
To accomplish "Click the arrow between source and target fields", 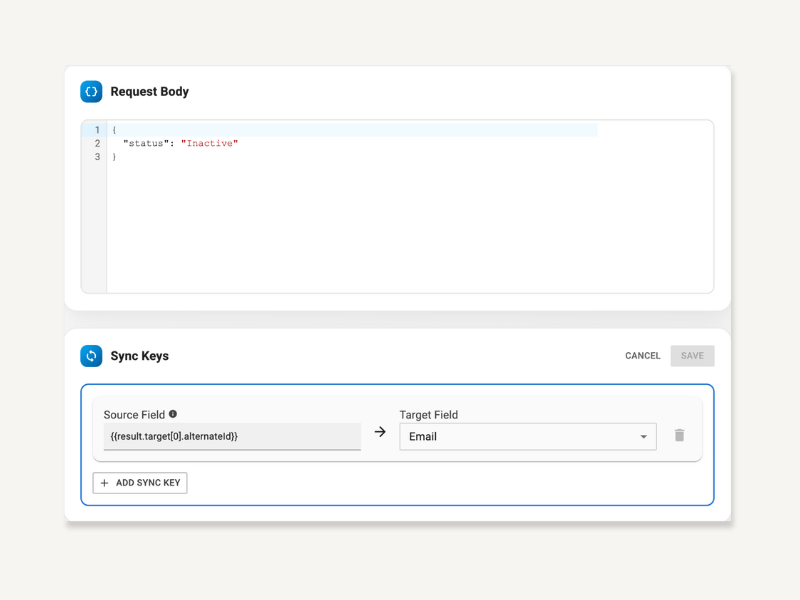I will click(380, 432).
